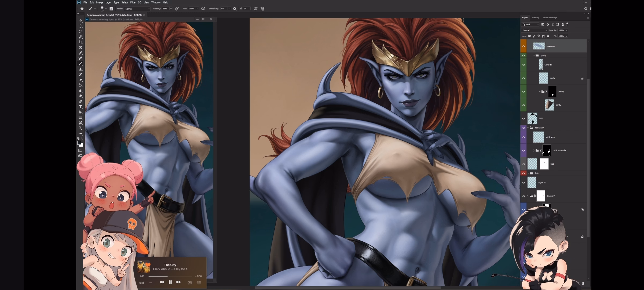Select the Eraser tool
Viewport: 644px width, 290px height.
(x=80, y=80)
